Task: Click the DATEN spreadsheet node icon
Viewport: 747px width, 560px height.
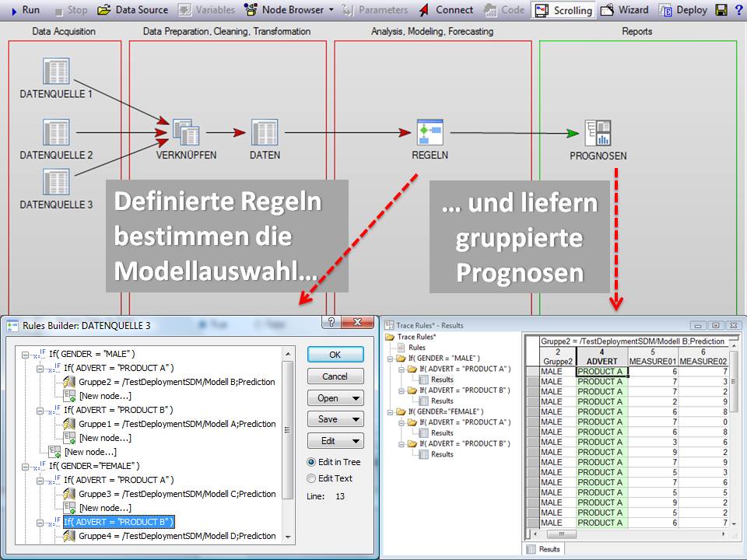Action: pos(265,132)
